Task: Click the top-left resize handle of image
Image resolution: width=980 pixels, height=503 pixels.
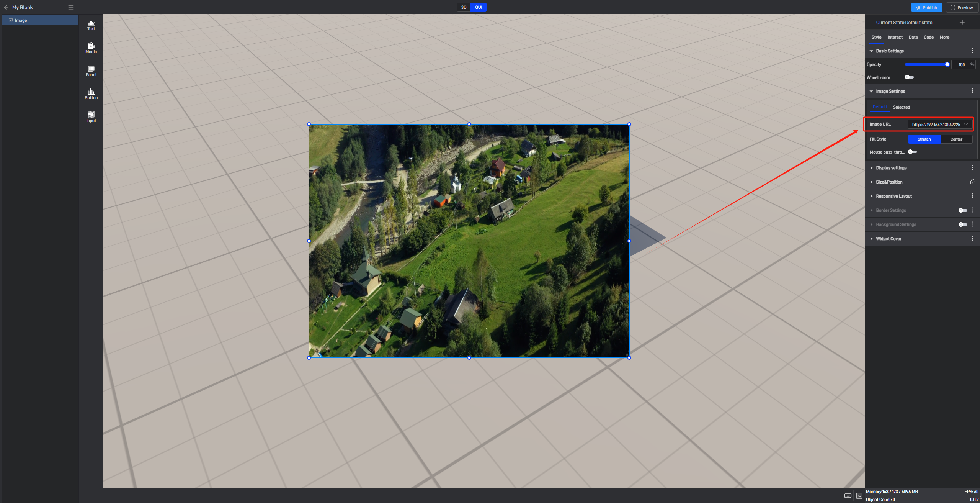Action: pyautogui.click(x=309, y=124)
